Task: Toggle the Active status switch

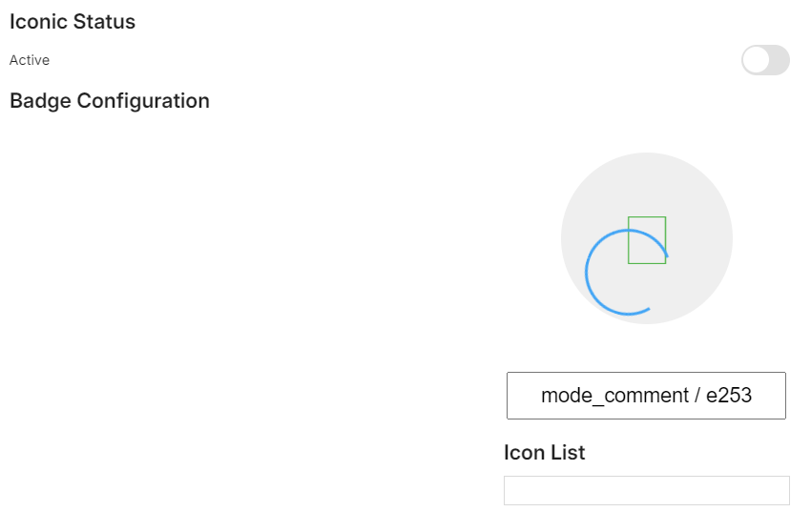Action: click(765, 60)
